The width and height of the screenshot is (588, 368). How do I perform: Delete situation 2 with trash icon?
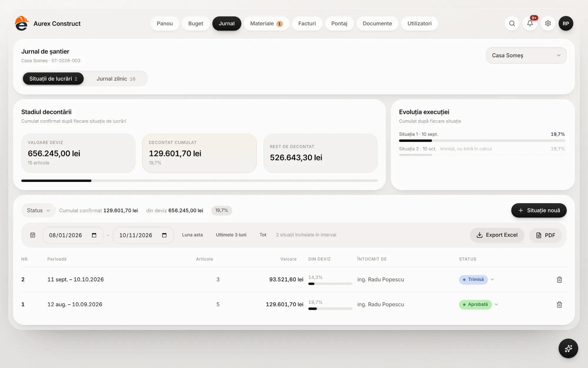(x=559, y=280)
